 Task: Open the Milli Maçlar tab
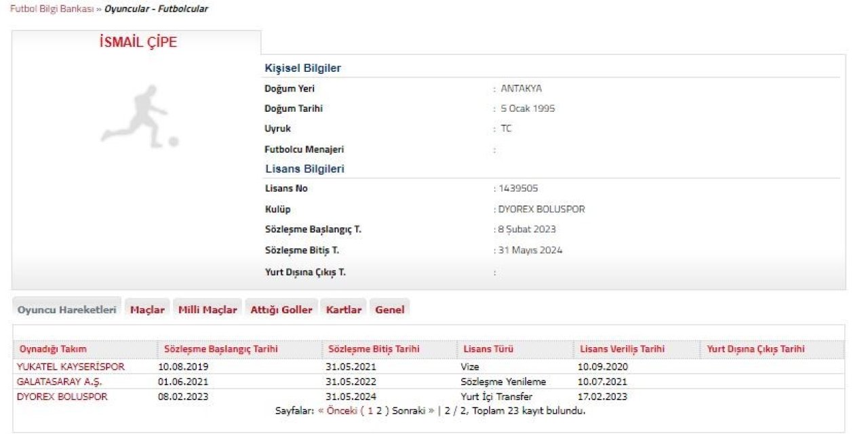point(207,309)
